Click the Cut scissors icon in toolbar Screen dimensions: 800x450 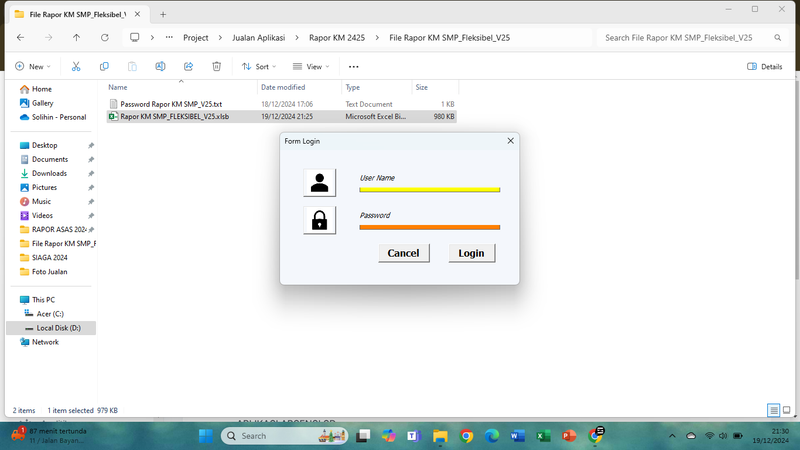(76, 66)
